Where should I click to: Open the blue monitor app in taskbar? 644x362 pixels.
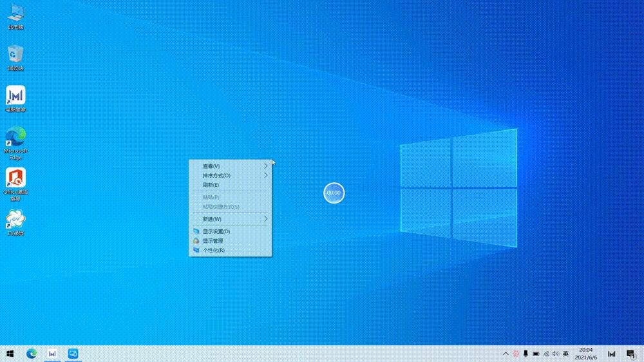pyautogui.click(x=73, y=354)
